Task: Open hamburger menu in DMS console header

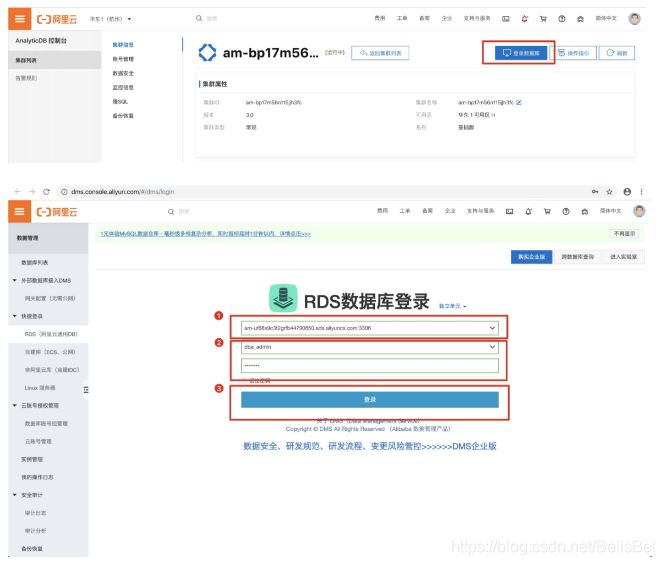Action: click(19, 211)
